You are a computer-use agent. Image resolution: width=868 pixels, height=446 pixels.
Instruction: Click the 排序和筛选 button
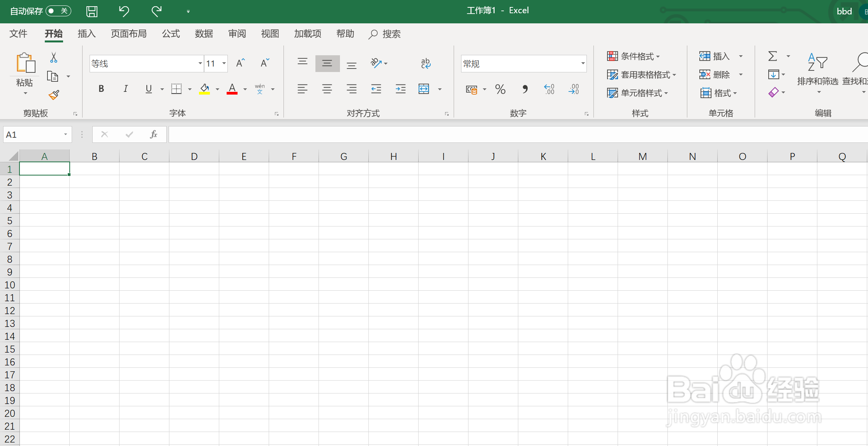point(817,72)
